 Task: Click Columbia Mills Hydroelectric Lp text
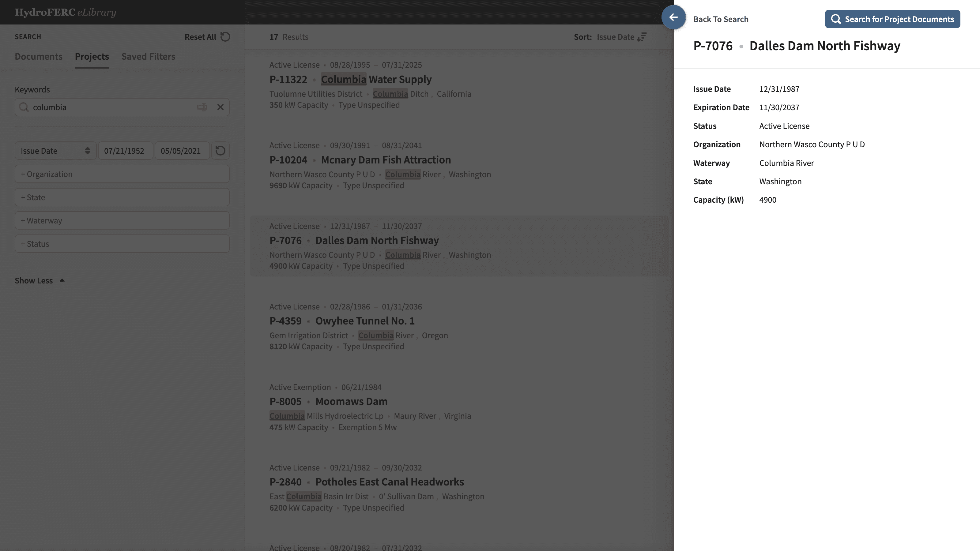coord(326,416)
